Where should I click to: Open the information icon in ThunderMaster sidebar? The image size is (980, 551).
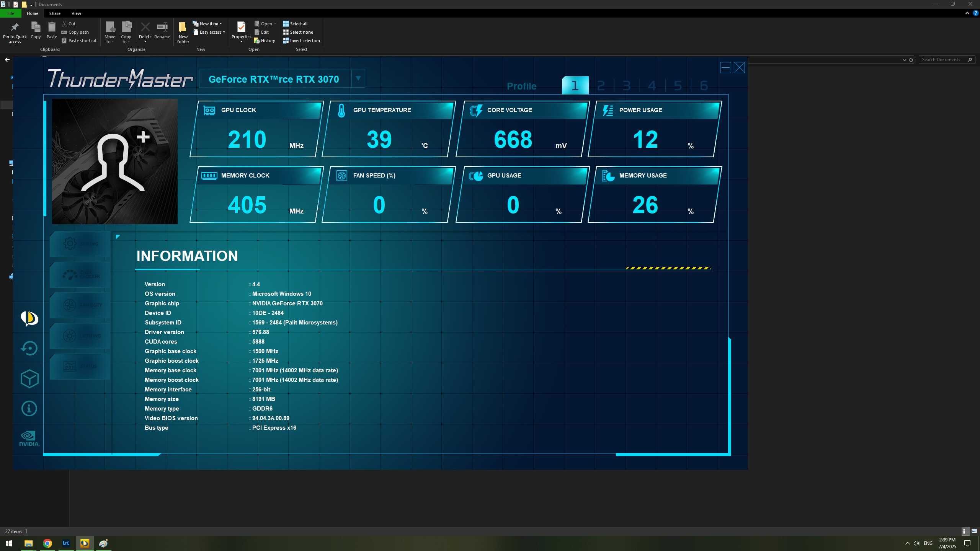pos(29,409)
